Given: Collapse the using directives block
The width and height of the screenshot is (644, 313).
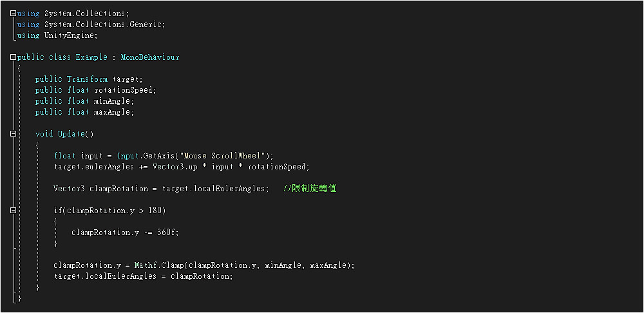Looking at the screenshot, I should pyautogui.click(x=13, y=14).
